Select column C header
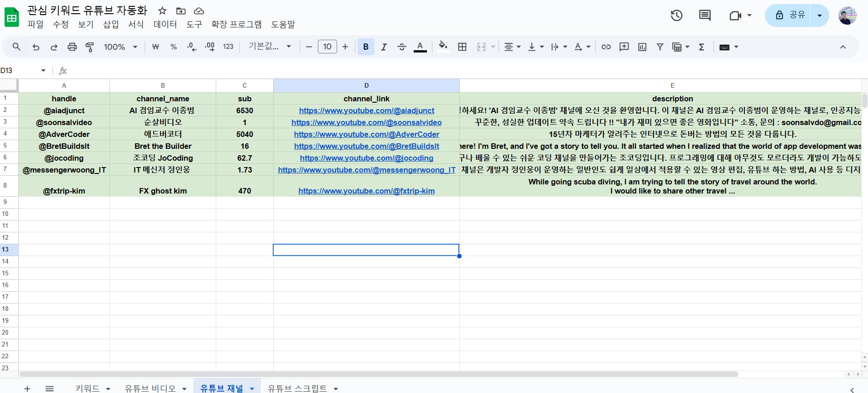This screenshot has height=393, width=868. (x=244, y=85)
